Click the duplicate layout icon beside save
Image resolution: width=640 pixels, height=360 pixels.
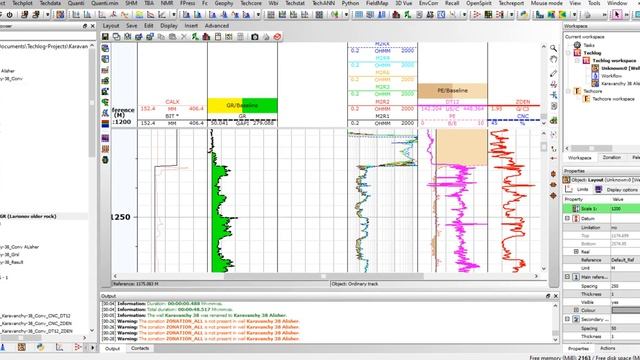pyautogui.click(x=116, y=37)
